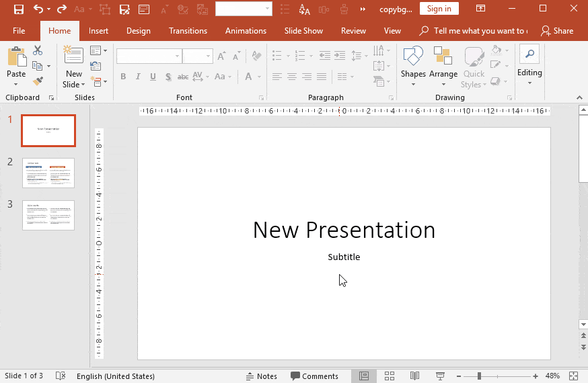Click Fit slide to window icon

(573, 376)
